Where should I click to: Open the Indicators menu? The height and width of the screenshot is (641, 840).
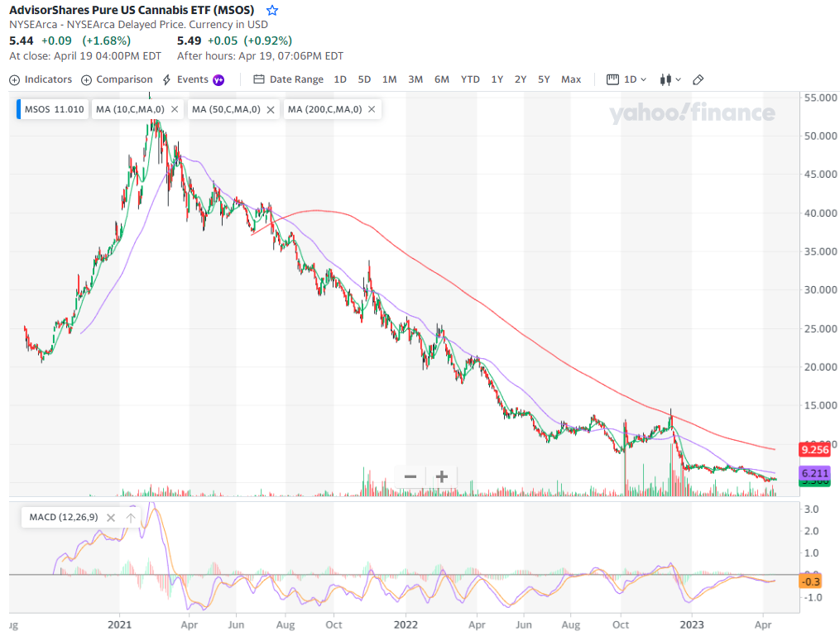(41, 79)
